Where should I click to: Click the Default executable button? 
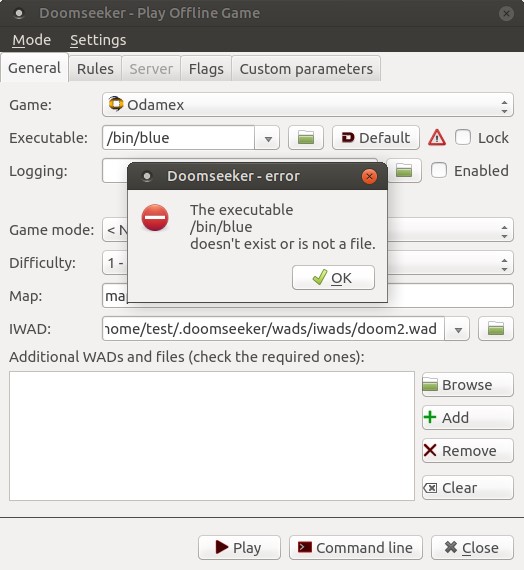[376, 138]
